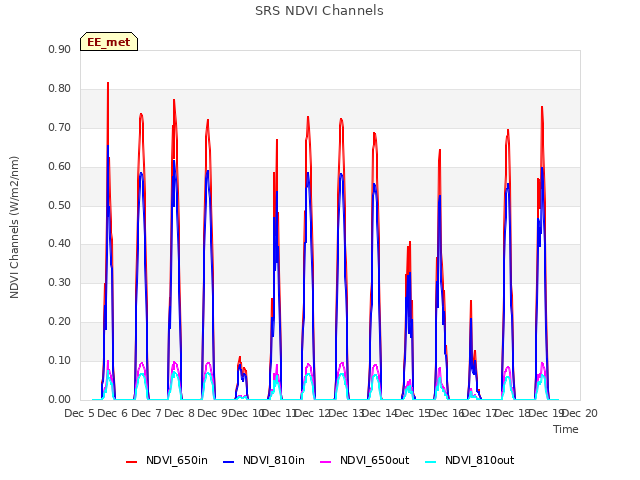Screen dimensions: 640x480
Task: Click the blue NDVI_810in legend swatch
Action: click(x=229, y=461)
